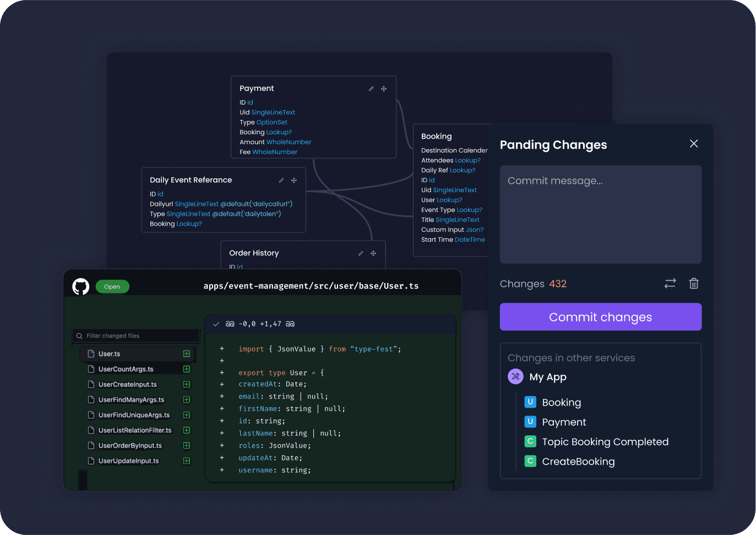Click added-file plus icon for UserOrderByInput.ts
The height and width of the screenshot is (535, 756).
tap(187, 446)
